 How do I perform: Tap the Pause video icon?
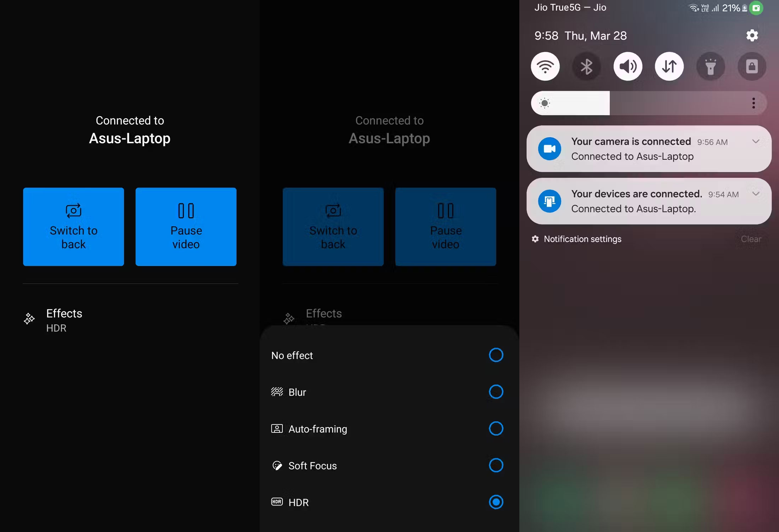186,210
